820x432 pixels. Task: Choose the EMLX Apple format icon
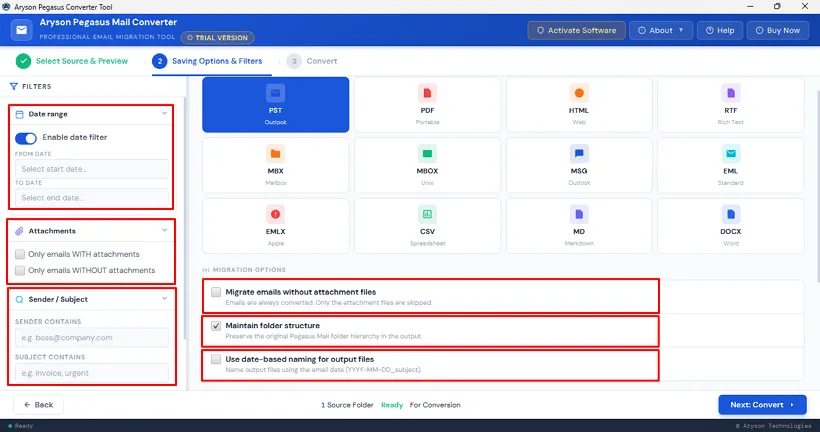[275, 214]
